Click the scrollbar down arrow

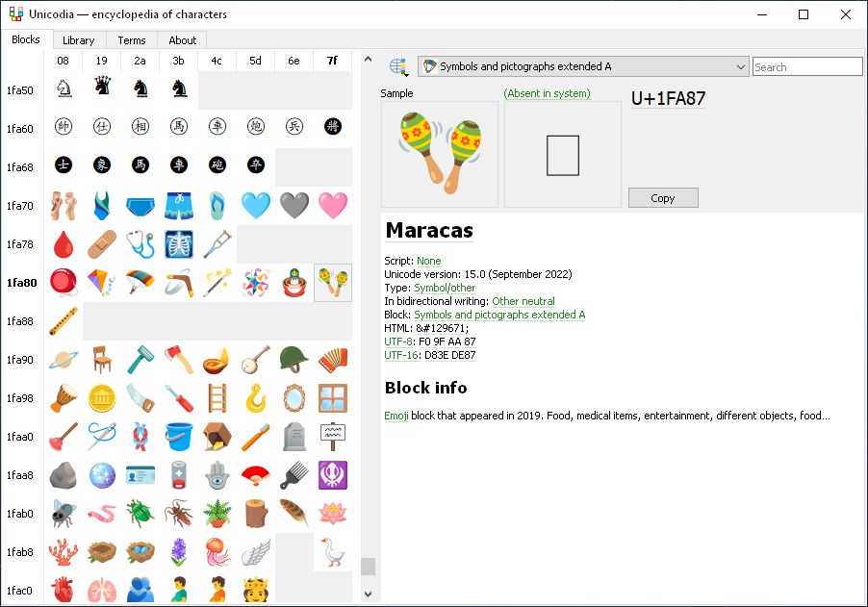coord(369,594)
